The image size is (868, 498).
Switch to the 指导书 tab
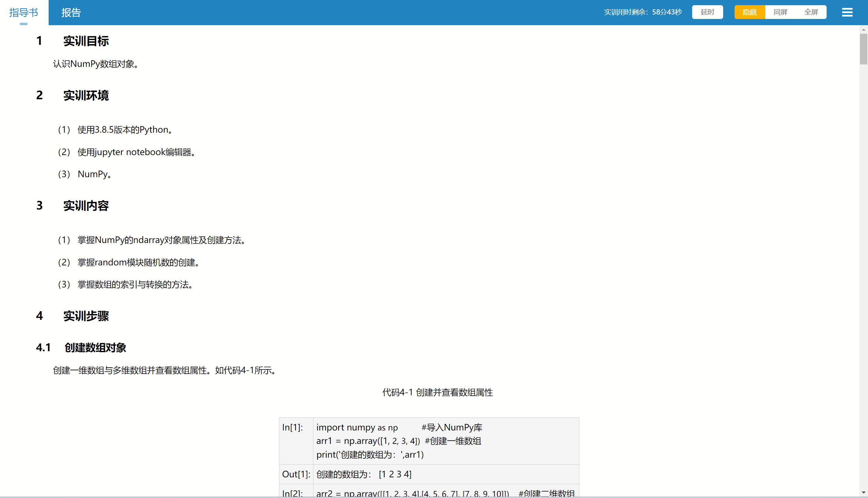point(23,12)
